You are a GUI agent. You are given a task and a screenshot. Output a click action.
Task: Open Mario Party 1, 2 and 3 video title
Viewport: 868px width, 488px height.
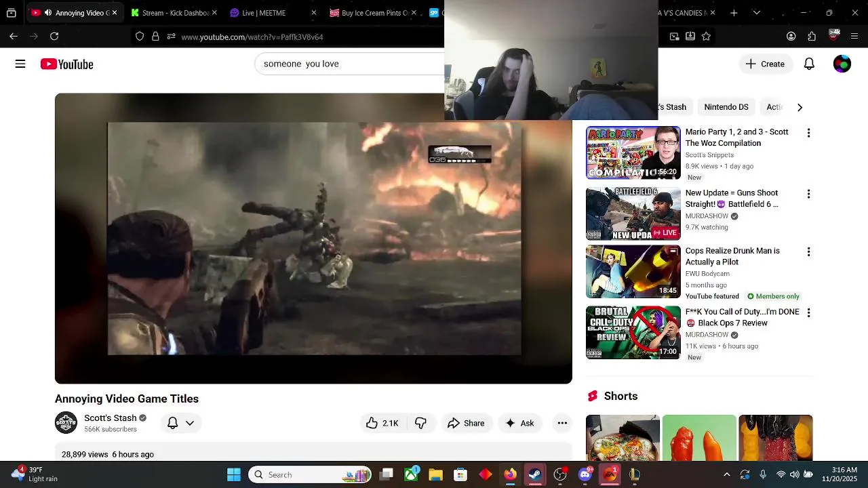pyautogui.click(x=736, y=138)
